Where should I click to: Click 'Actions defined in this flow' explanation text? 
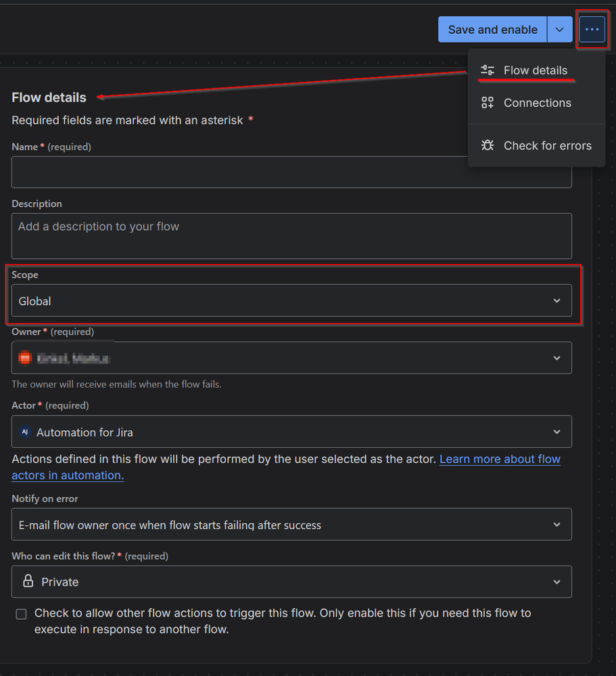tap(224, 459)
